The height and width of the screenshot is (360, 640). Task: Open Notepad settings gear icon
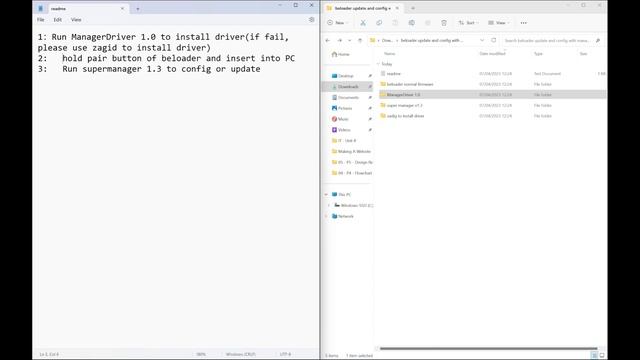pyautogui.click(x=311, y=20)
